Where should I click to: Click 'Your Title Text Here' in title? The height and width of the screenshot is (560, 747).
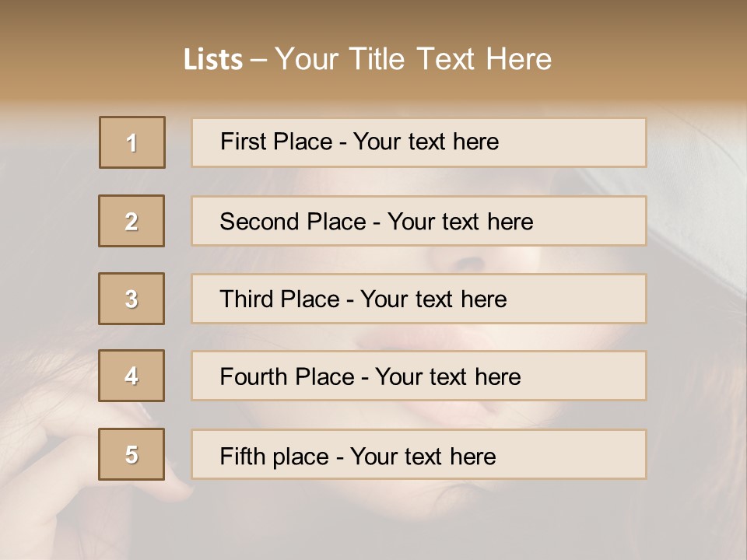pyautogui.click(x=413, y=59)
